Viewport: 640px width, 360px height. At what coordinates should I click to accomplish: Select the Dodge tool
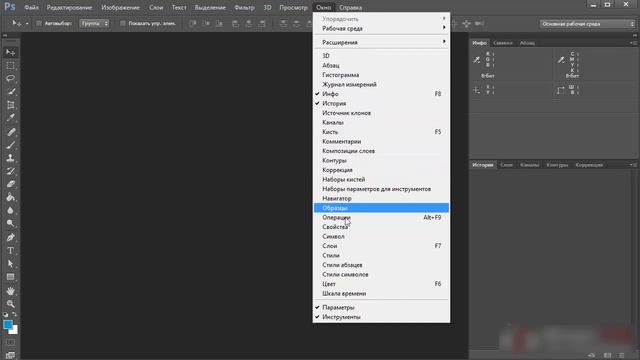coord(11,224)
